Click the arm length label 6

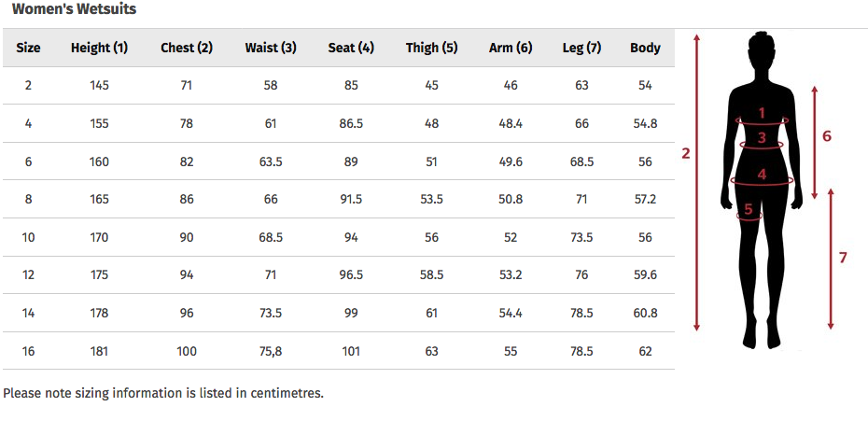coord(826,136)
